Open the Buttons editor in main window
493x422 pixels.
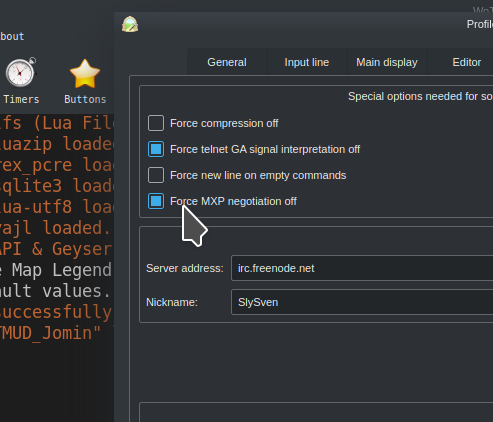85,82
